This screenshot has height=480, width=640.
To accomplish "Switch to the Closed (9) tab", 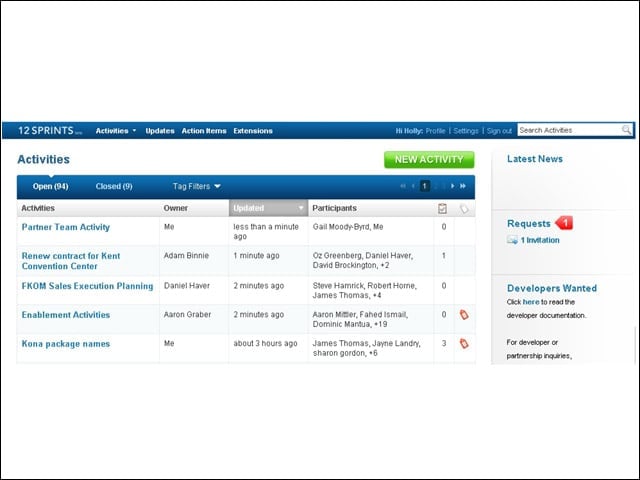I will click(x=114, y=187).
